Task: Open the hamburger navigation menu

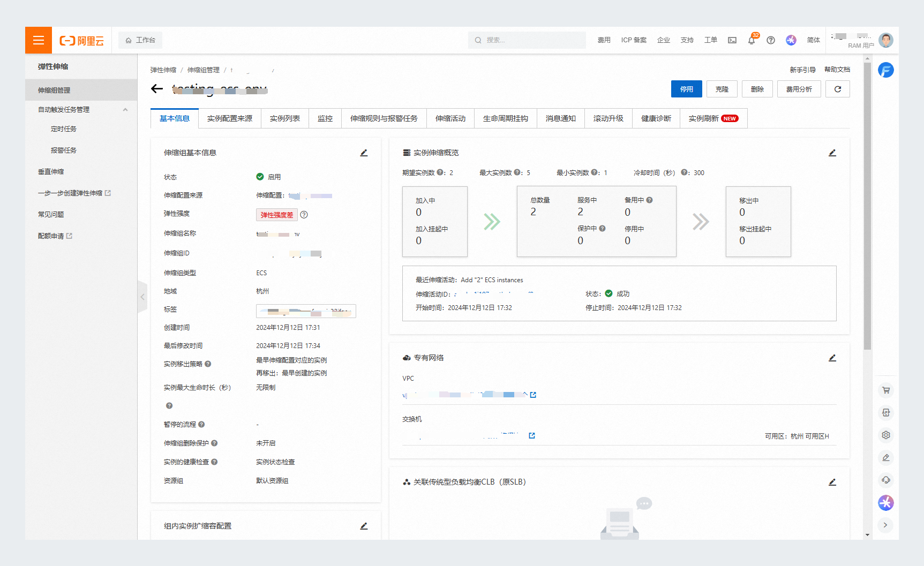Action: coord(39,40)
